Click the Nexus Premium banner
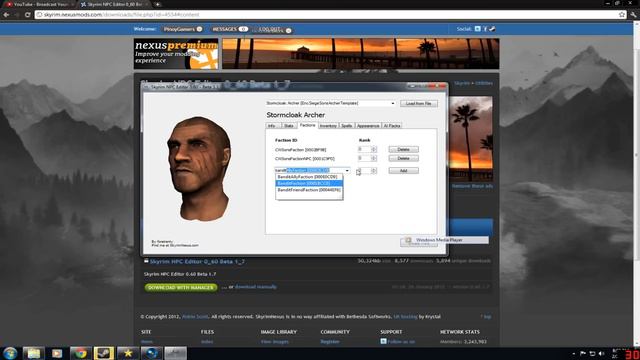This screenshot has width=640, height=360. coord(176,54)
